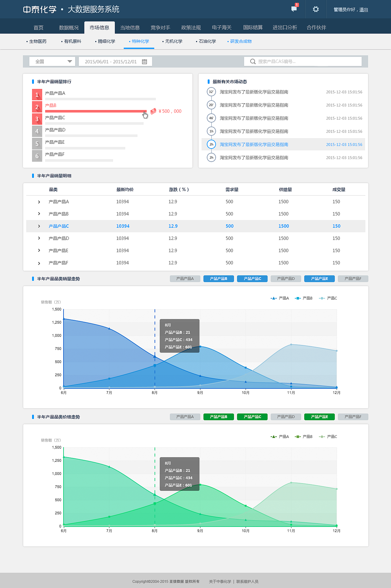This screenshot has width=391, height=588.
Task: Click the 退出 logout link
Action: pyautogui.click(x=364, y=9)
